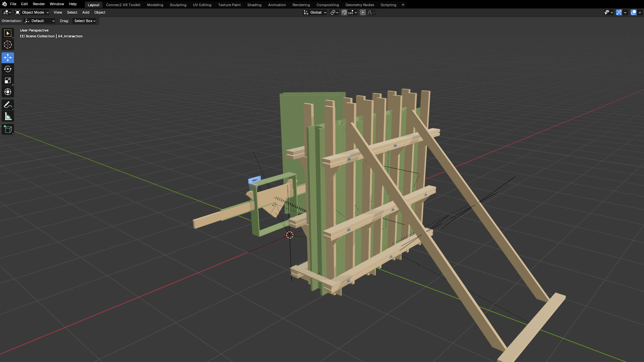
Task: Activate the 3D Cursor tool
Action: click(8, 45)
